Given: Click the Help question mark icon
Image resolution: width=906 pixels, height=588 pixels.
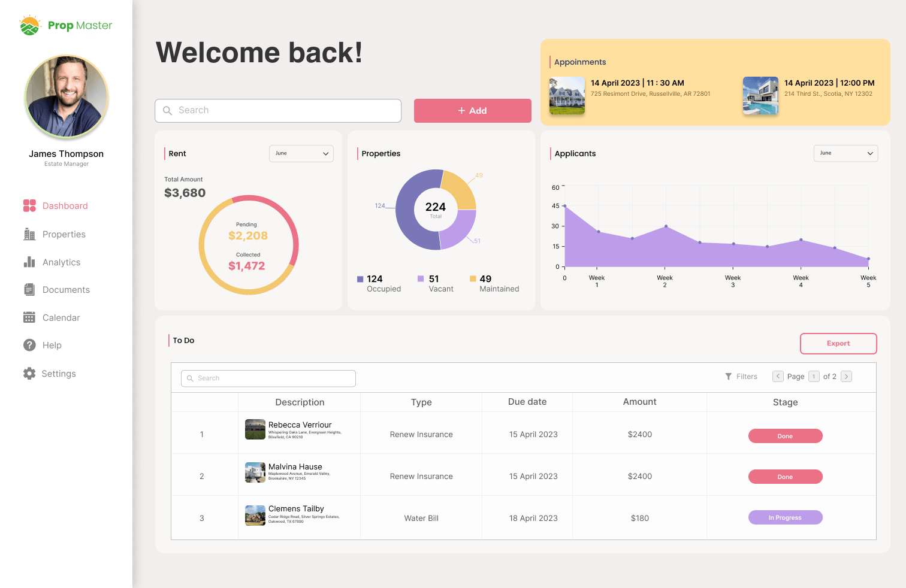Looking at the screenshot, I should click(29, 345).
